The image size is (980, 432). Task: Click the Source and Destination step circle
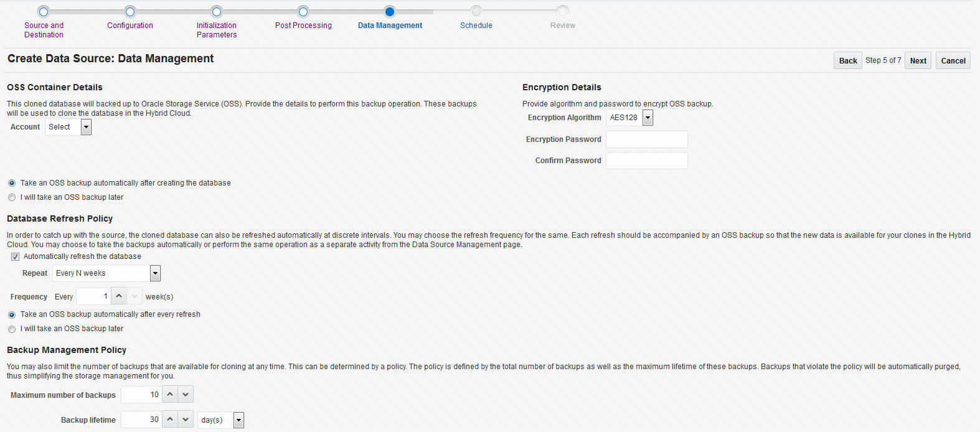(x=44, y=11)
